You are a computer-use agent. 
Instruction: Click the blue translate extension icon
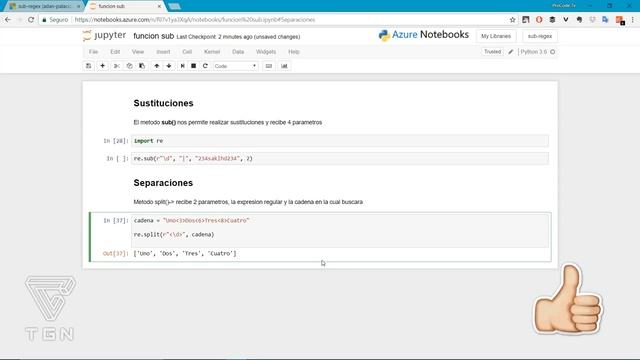(605, 20)
